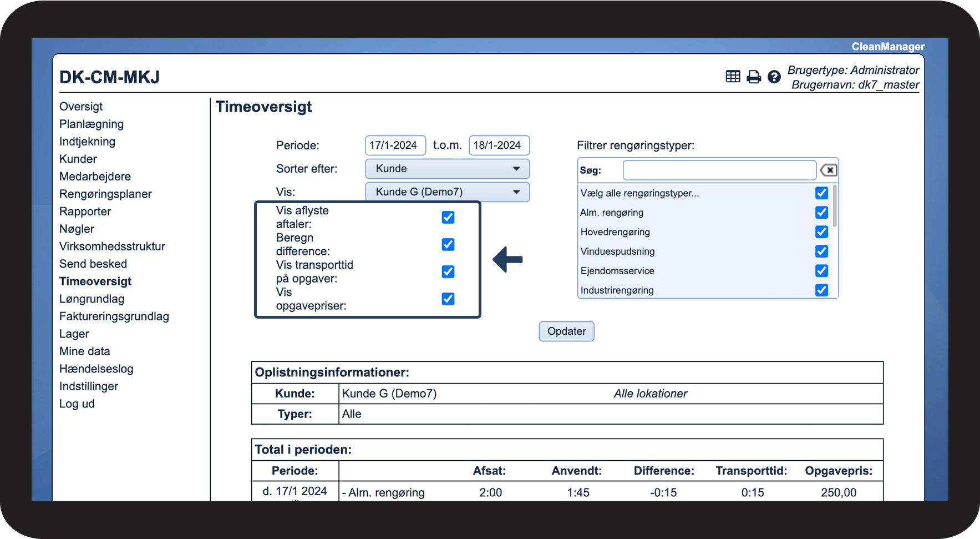Open Faktureringsgrundlag menu item
The image size is (980, 539).
click(x=114, y=316)
